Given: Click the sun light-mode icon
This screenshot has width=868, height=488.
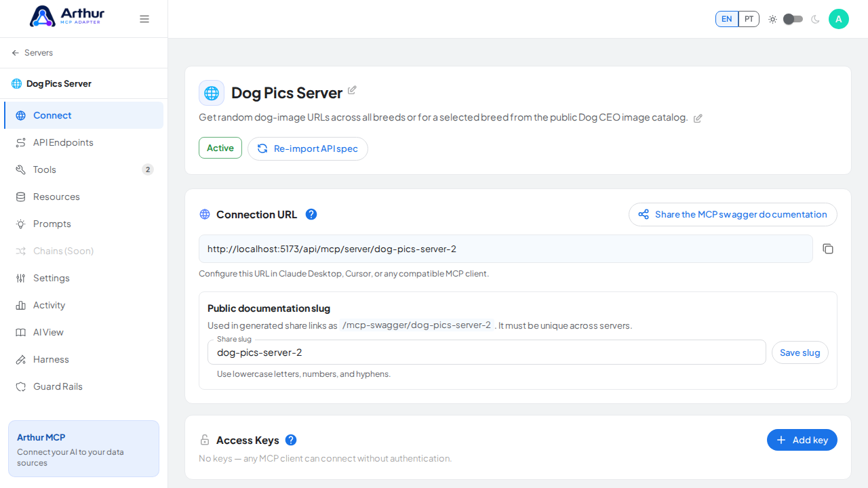Looking at the screenshot, I should coord(772,19).
